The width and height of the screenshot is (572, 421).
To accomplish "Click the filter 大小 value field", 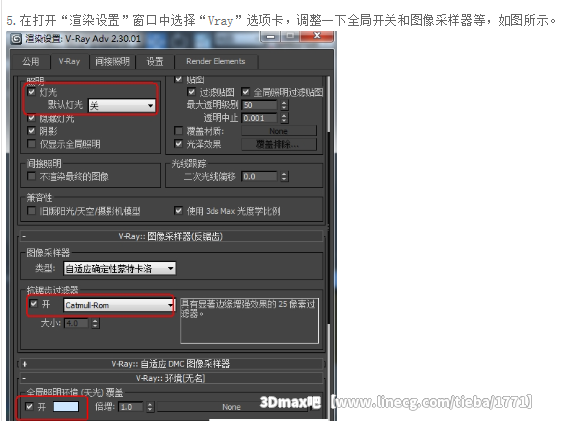I will [76, 323].
